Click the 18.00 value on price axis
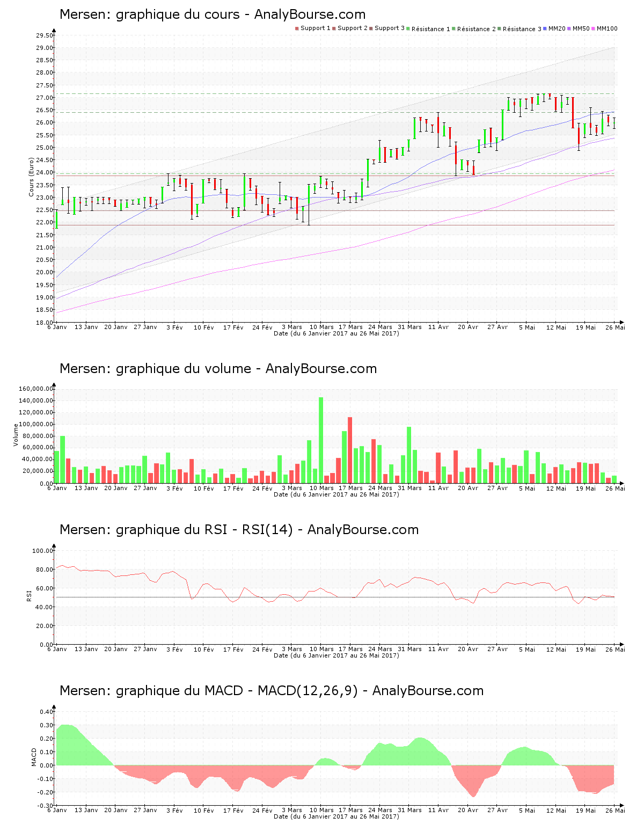Image resolution: width=644 pixels, height=832 pixels. 44,322
